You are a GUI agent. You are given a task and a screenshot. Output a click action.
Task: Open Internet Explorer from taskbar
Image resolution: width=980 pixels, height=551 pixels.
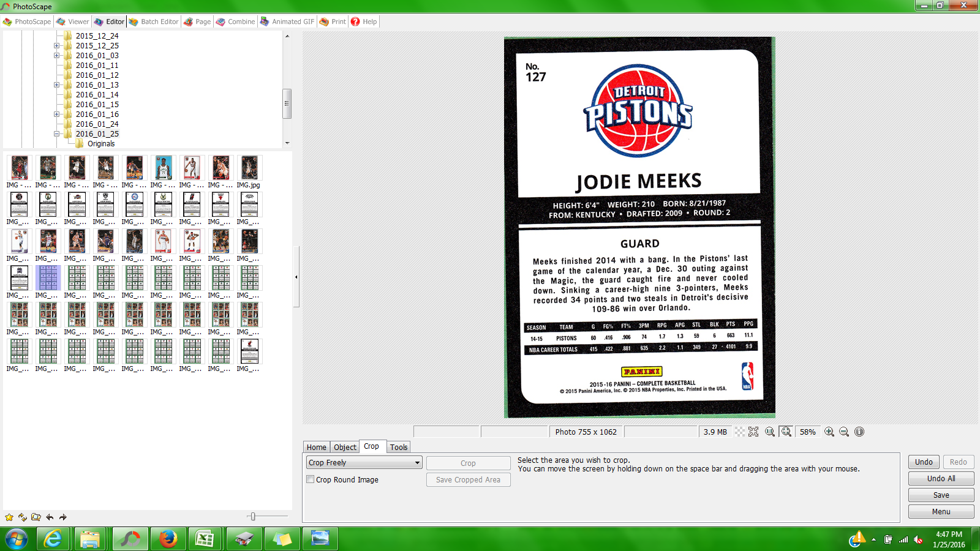[x=53, y=539]
